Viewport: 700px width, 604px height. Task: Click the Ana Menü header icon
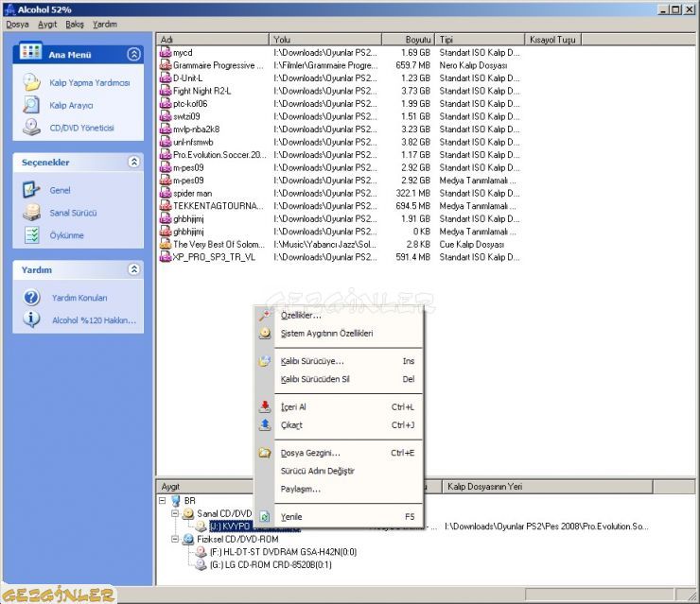point(30,52)
